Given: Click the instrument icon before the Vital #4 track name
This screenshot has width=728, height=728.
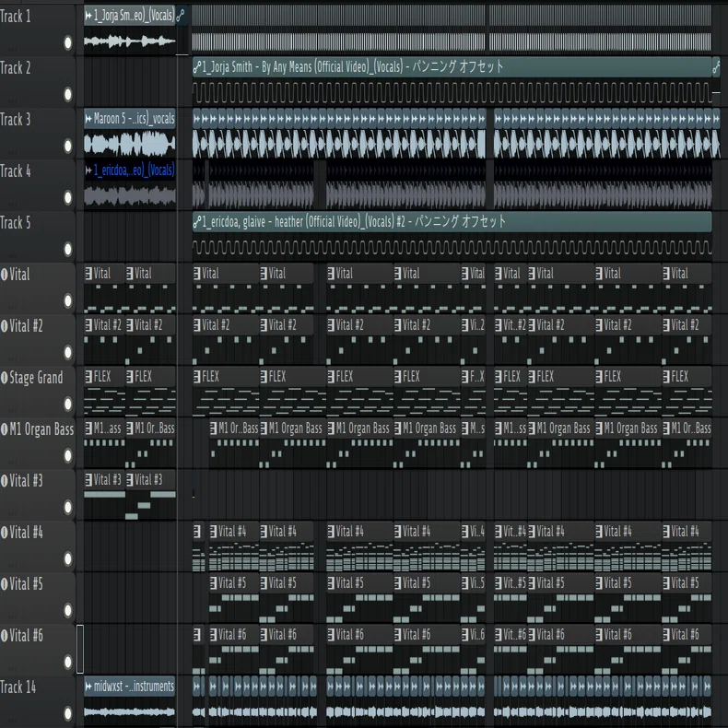Looking at the screenshot, I should tap(5, 532).
